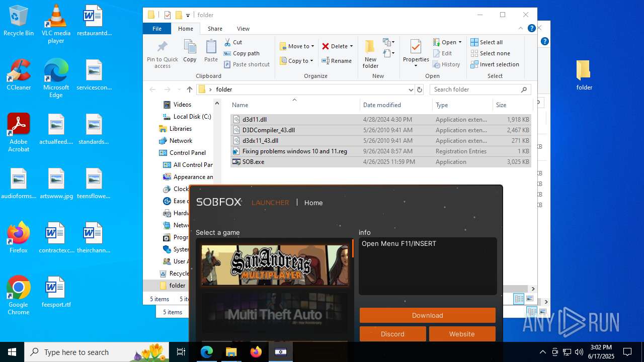Select Local Disk (C:) in navigation pane
The width and height of the screenshot is (644, 362).
pyautogui.click(x=187, y=117)
